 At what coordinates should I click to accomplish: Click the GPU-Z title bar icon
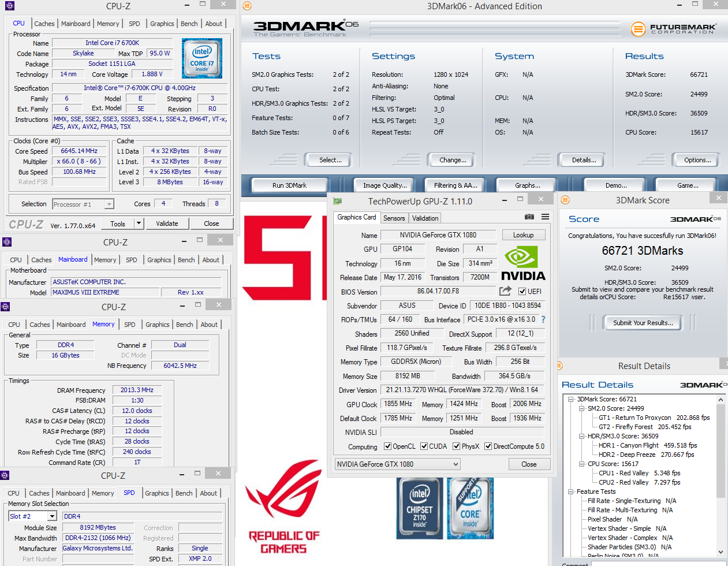pyautogui.click(x=337, y=201)
